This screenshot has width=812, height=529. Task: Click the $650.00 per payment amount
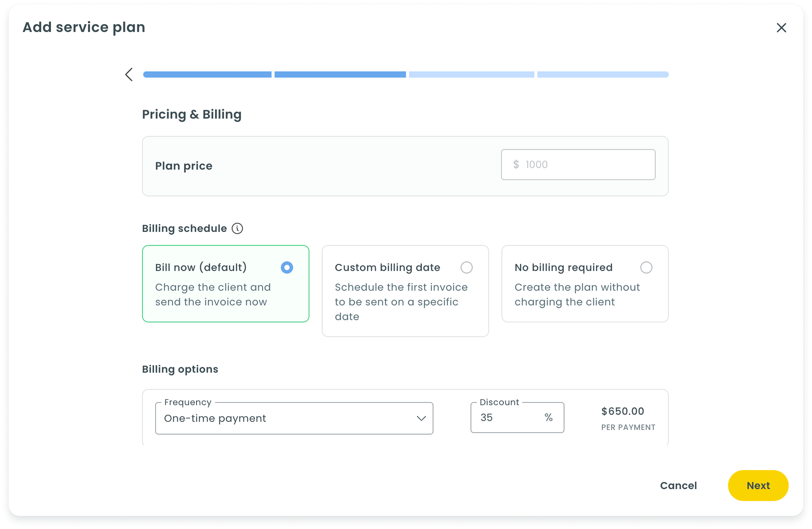(x=623, y=411)
